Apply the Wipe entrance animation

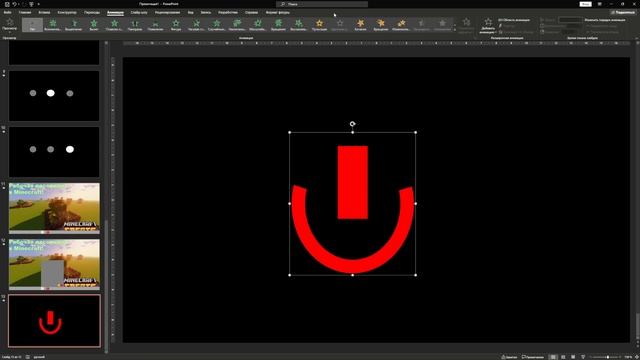point(156,25)
